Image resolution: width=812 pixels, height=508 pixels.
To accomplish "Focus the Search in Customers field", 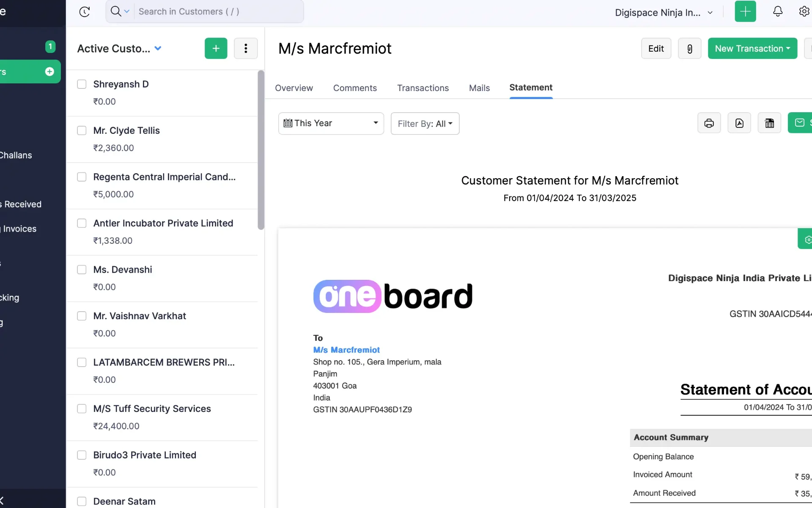I will point(219,11).
